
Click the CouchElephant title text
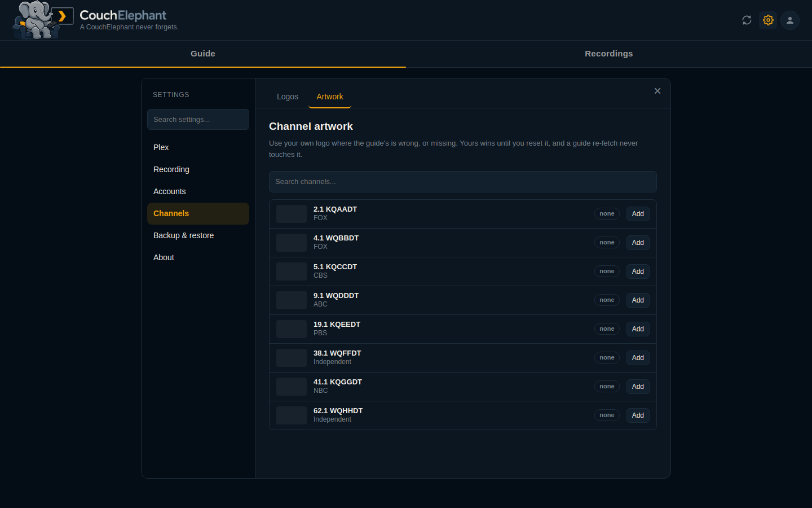tap(123, 15)
